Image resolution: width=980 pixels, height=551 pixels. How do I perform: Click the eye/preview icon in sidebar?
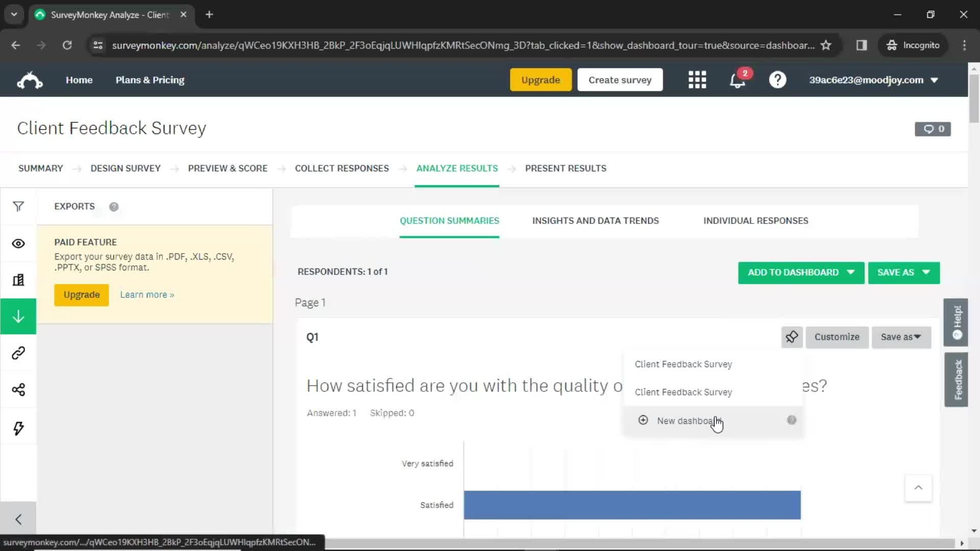click(x=18, y=243)
